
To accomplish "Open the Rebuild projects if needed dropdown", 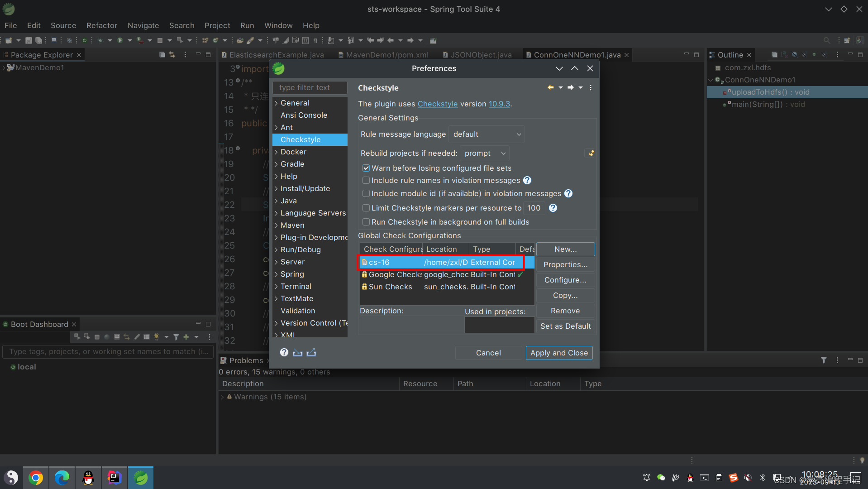I will pos(484,153).
